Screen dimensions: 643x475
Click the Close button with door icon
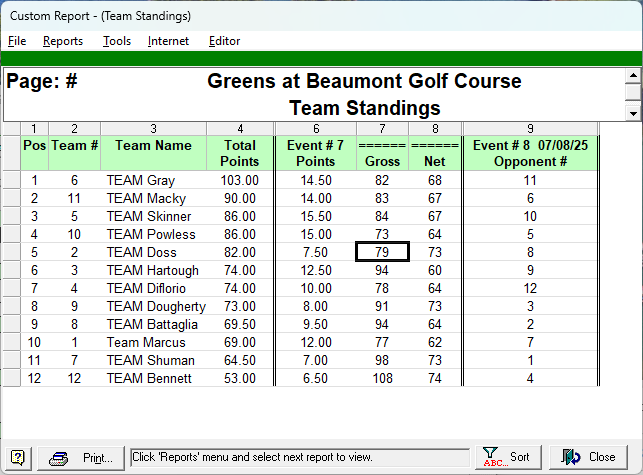click(590, 457)
